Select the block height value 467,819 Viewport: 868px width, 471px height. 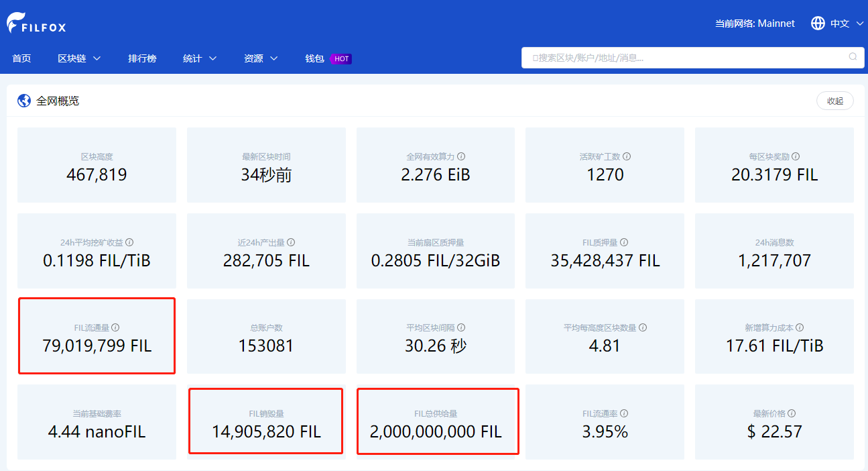coord(97,175)
